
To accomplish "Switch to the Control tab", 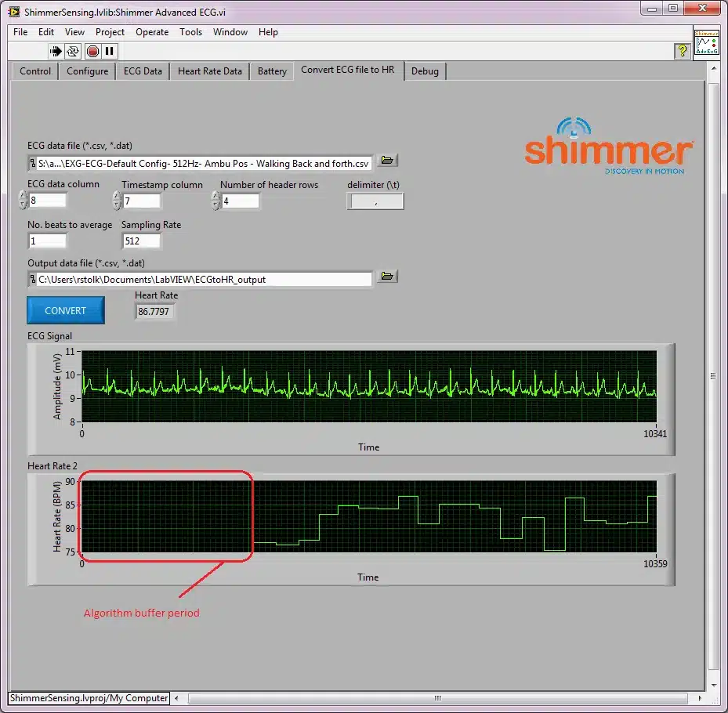I will (x=35, y=71).
